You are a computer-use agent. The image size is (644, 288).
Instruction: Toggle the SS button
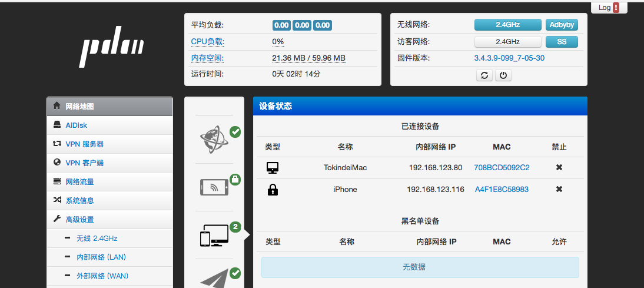pyautogui.click(x=562, y=42)
